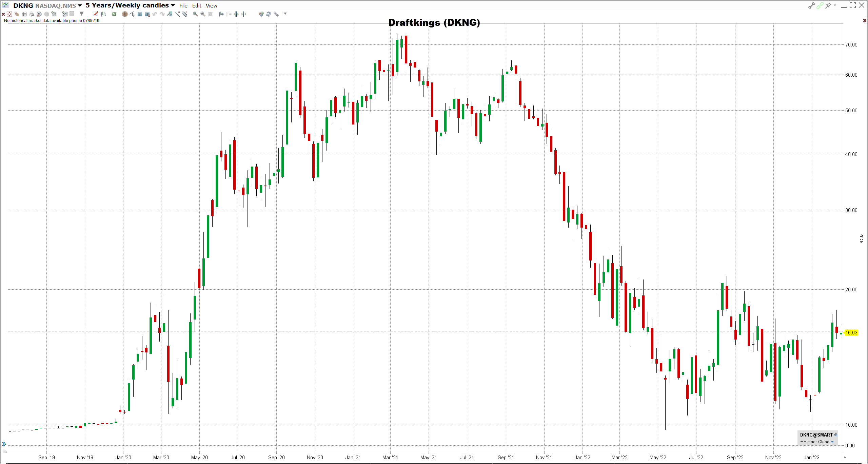Click the Nov '22 time axis label
Screen dimensions: 868x464
pyautogui.click(x=773, y=458)
